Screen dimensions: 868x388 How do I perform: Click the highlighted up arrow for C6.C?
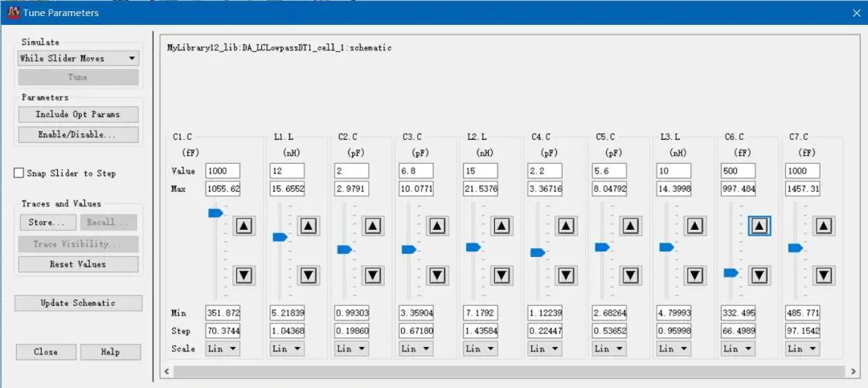pos(759,226)
